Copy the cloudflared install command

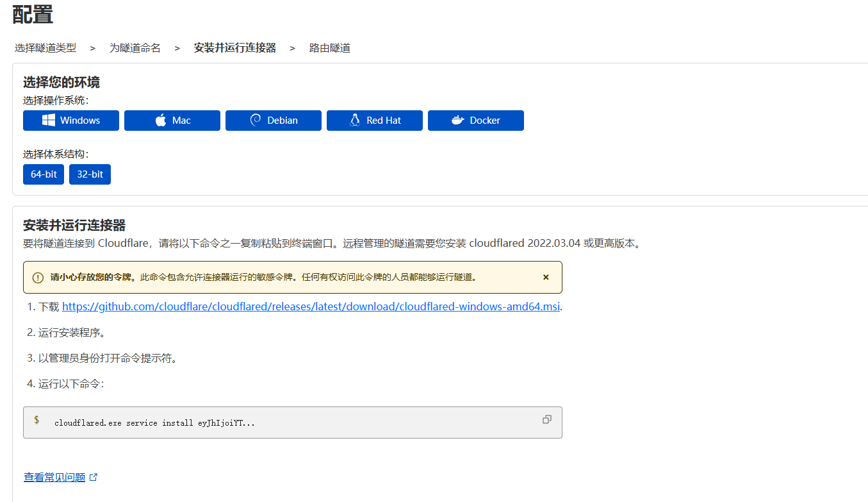pyautogui.click(x=546, y=419)
